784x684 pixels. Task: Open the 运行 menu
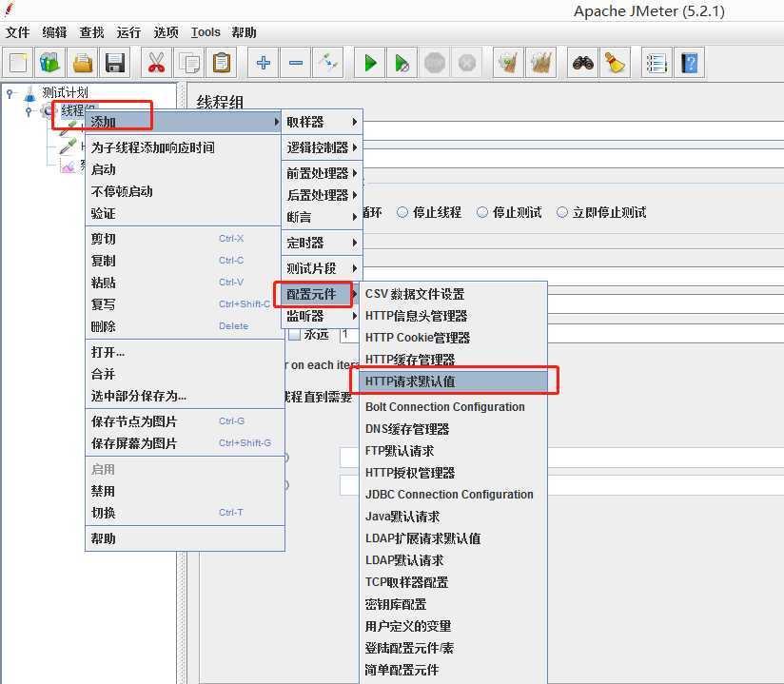(129, 32)
